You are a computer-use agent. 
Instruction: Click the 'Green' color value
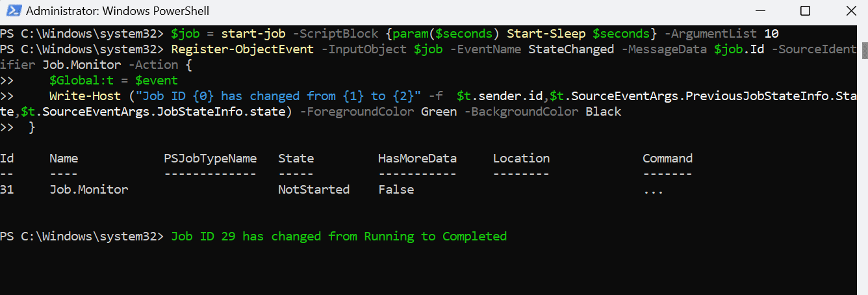point(439,112)
